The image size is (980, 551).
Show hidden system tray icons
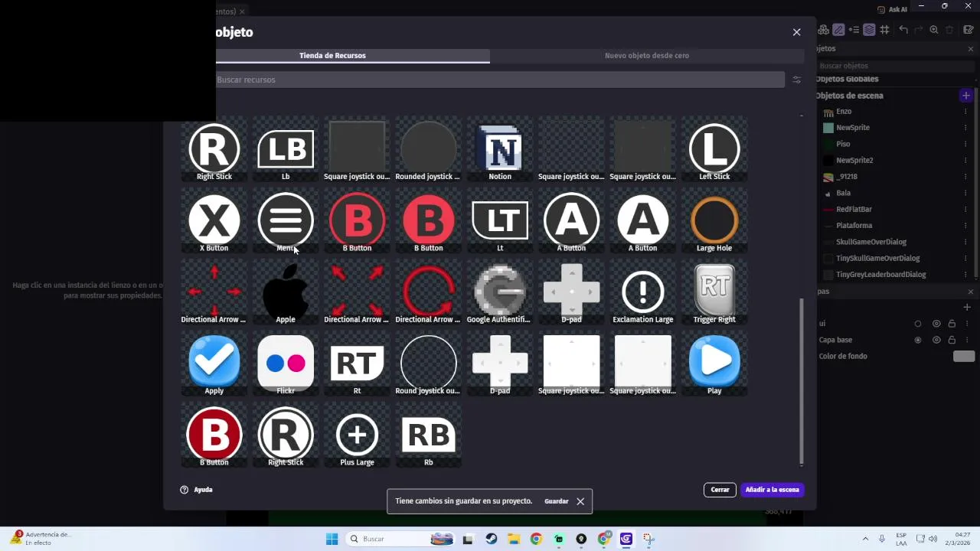pos(865,539)
